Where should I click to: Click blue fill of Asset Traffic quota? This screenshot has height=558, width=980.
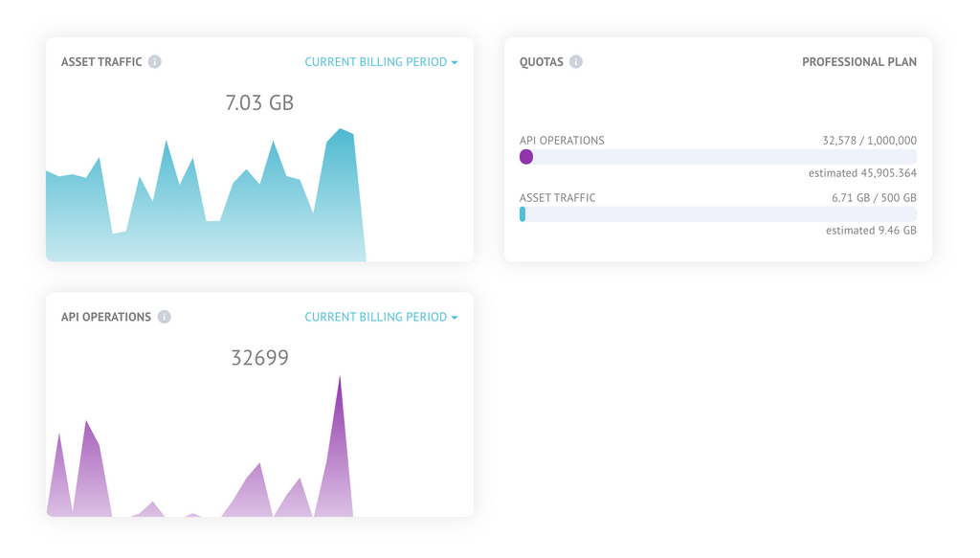[x=523, y=214]
